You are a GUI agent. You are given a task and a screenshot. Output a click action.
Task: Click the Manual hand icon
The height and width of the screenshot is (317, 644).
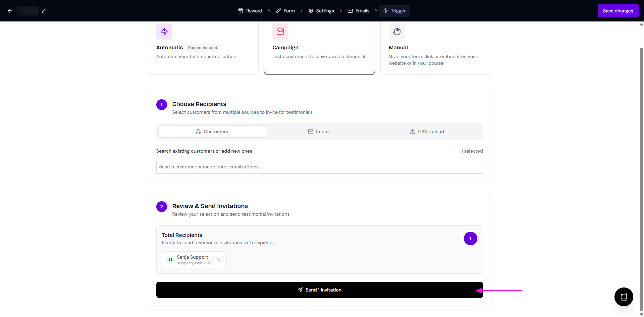(x=396, y=32)
